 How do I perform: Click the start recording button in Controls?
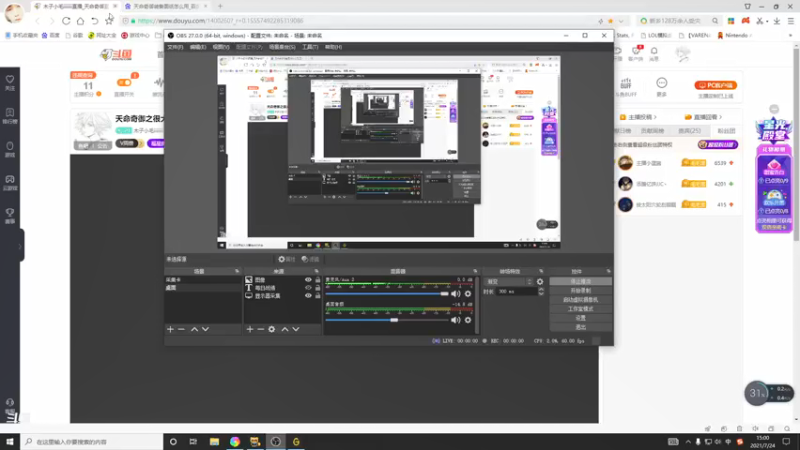coord(581,291)
